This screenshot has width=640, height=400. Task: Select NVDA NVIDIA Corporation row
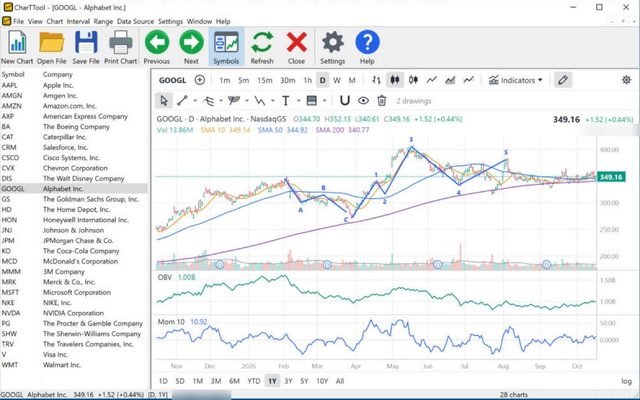click(74, 313)
